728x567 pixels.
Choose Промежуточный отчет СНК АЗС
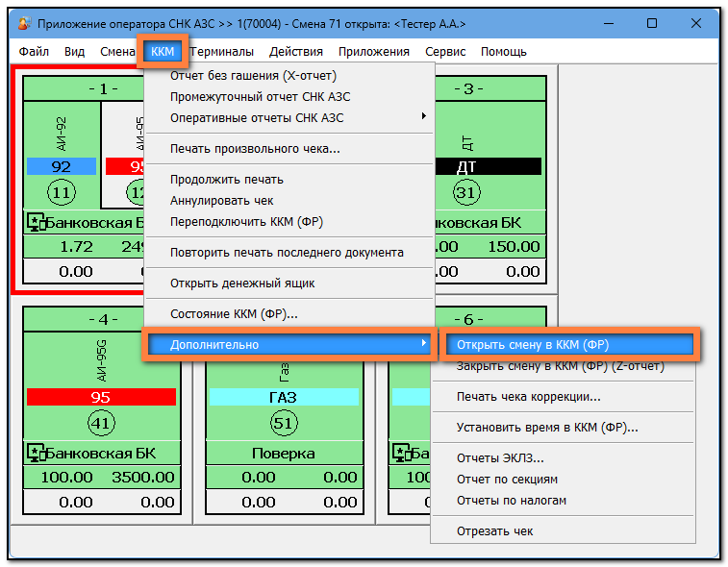[x=289, y=96]
